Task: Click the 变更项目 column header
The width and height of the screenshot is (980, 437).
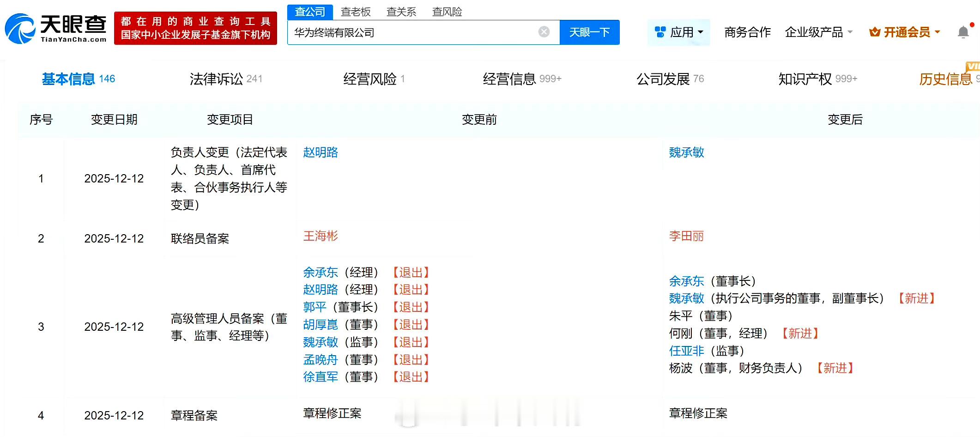Action: (230, 120)
